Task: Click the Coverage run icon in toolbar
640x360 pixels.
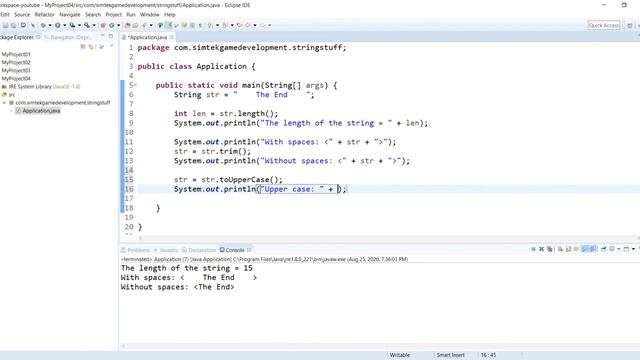Action: (x=72, y=25)
